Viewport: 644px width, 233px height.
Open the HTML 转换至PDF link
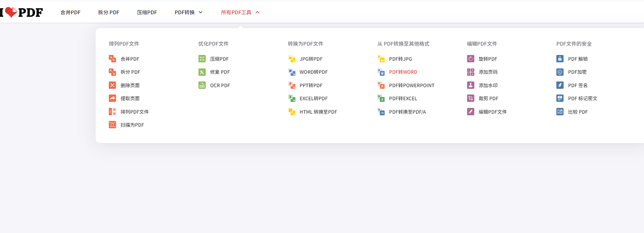click(x=318, y=112)
